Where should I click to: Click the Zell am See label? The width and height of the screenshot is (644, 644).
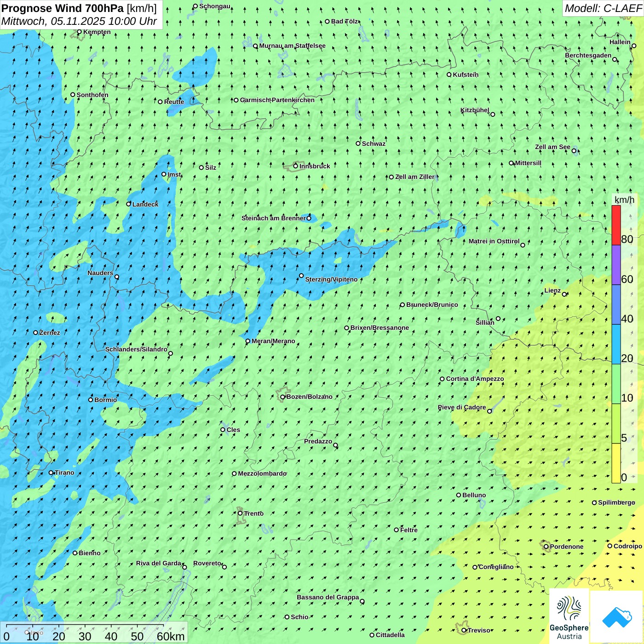coord(552,147)
